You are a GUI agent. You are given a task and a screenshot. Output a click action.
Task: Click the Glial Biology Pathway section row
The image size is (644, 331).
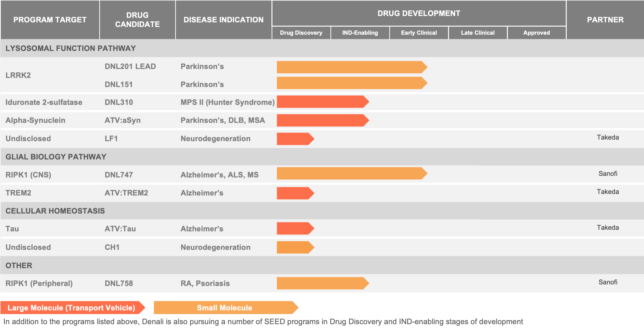[56, 157]
